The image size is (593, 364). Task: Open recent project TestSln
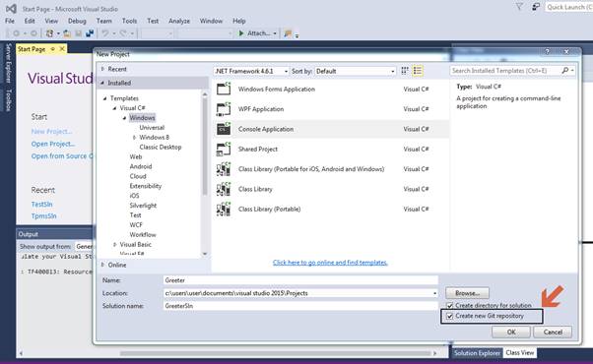pyautogui.click(x=42, y=205)
